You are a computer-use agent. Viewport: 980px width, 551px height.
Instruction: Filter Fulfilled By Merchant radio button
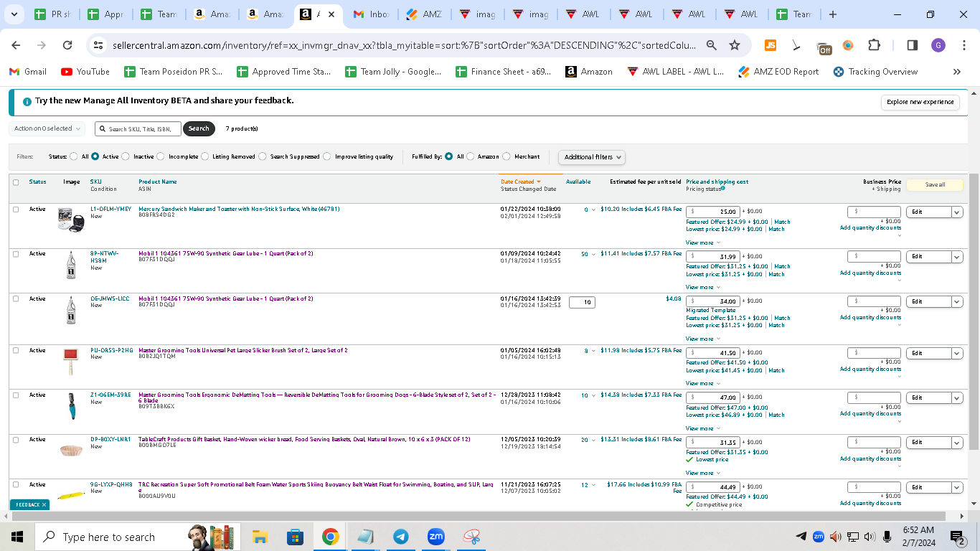tap(507, 156)
